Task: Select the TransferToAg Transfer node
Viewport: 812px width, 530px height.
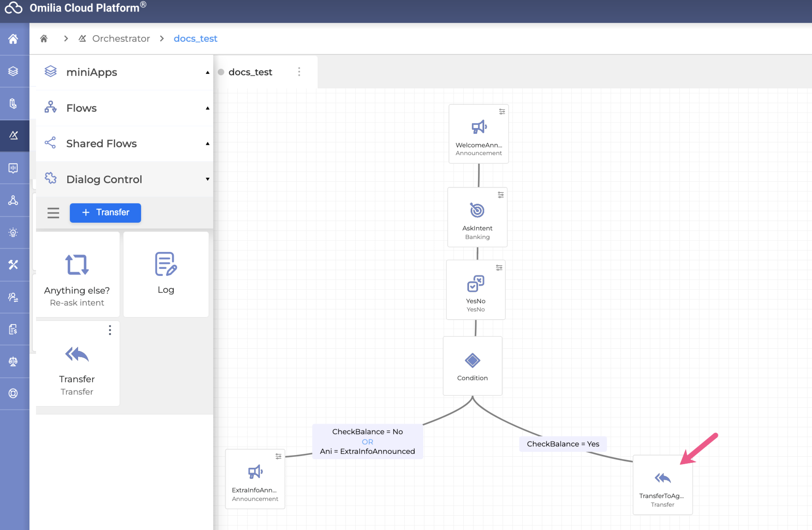Action: (x=662, y=485)
